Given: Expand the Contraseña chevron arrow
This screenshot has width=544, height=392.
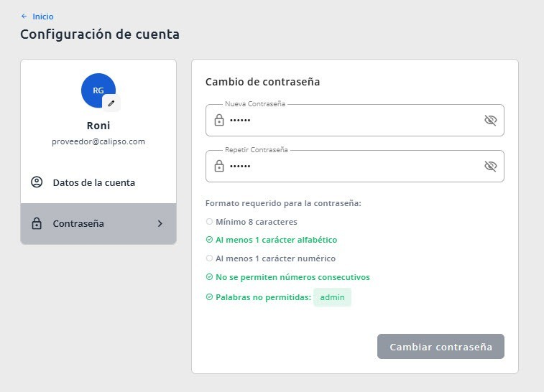Looking at the screenshot, I should (160, 223).
